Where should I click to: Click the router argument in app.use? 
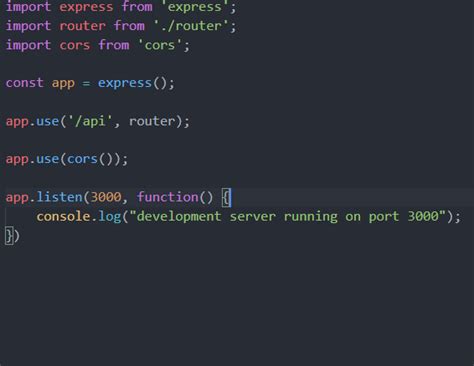coord(152,121)
